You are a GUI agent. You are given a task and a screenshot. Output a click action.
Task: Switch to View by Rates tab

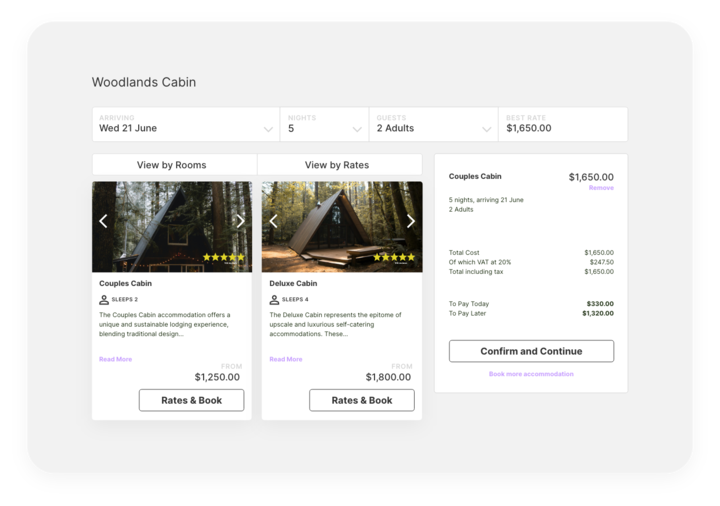(x=337, y=165)
